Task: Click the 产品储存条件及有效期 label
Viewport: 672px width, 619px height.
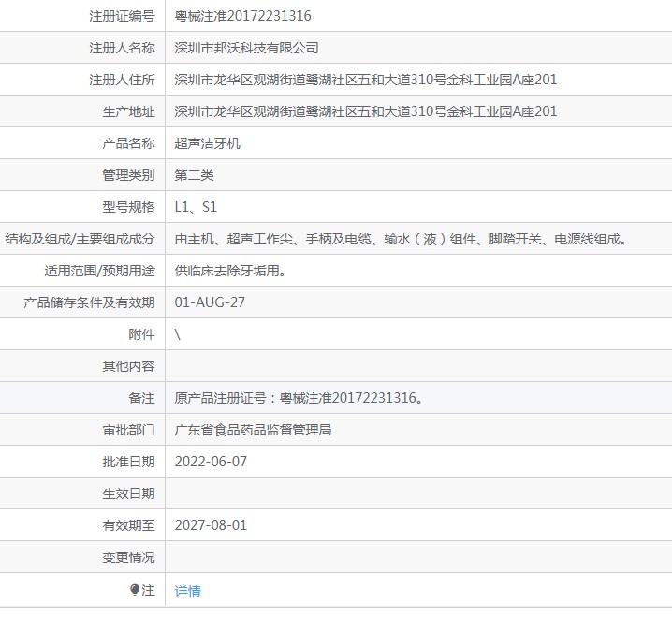Action: (x=89, y=302)
